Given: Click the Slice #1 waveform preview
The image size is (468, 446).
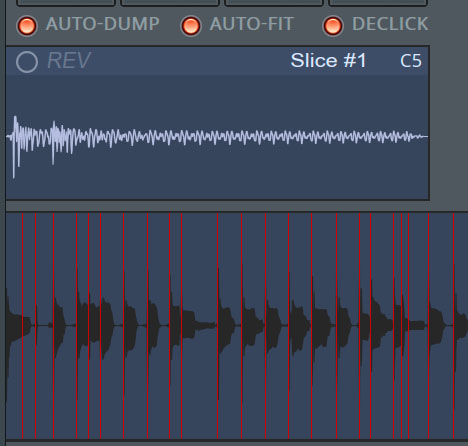Looking at the screenshot, I should pos(217,137).
